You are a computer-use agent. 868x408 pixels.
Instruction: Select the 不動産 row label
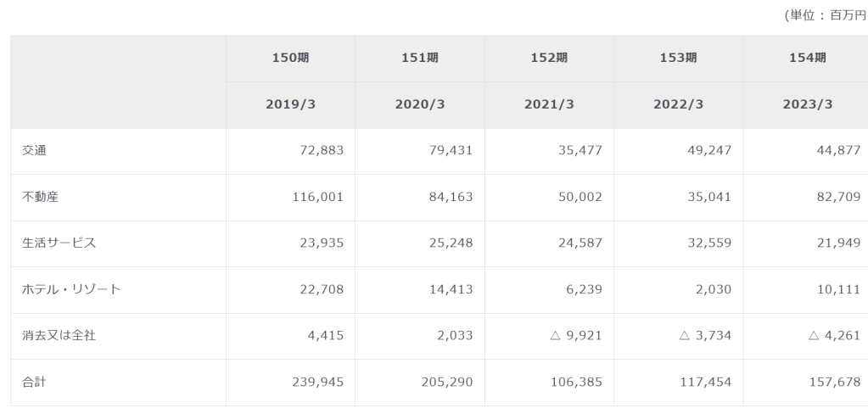[40, 197]
